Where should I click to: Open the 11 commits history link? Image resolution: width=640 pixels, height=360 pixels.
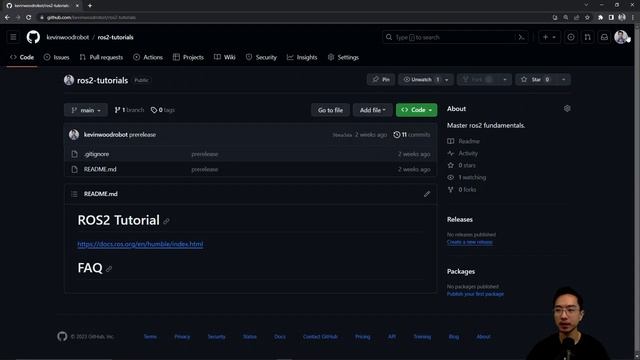(x=411, y=134)
